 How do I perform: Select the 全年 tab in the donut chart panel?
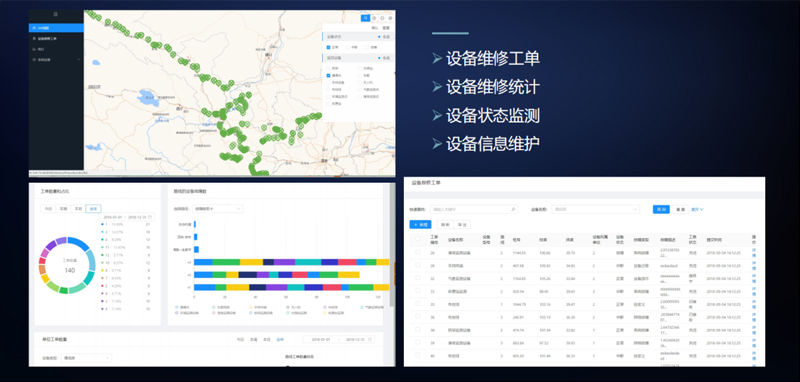(x=94, y=209)
